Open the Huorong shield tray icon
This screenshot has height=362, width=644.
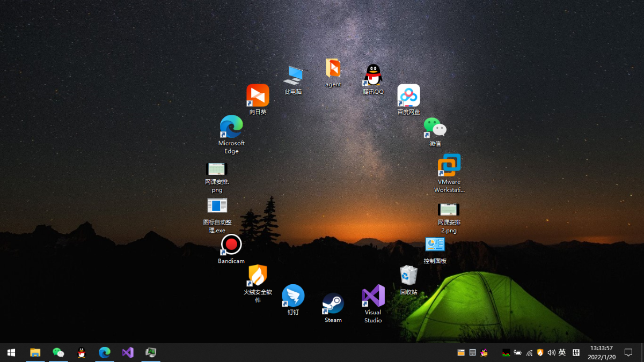click(540, 352)
